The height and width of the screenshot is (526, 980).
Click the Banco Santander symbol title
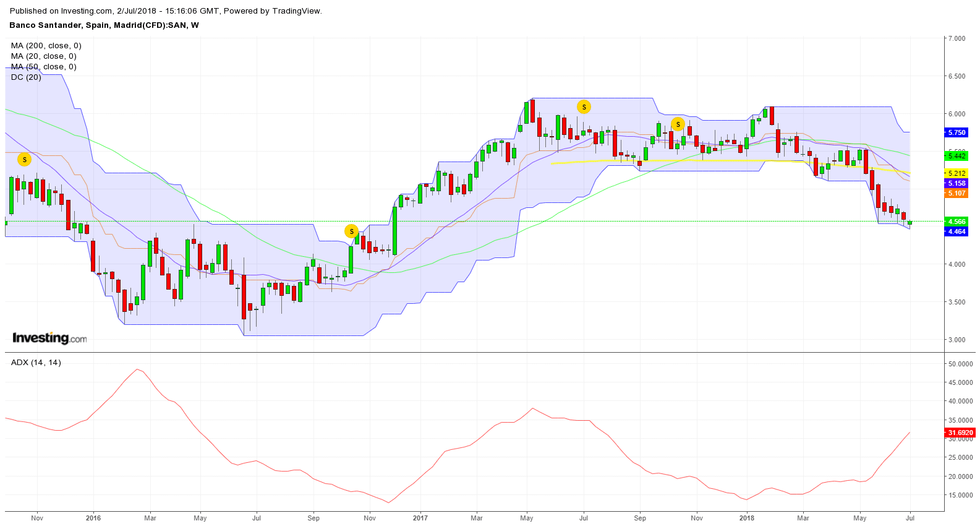coord(104,25)
